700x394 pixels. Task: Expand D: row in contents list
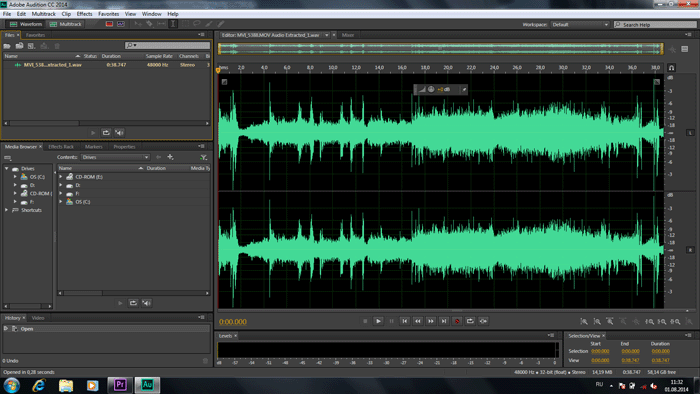point(61,185)
